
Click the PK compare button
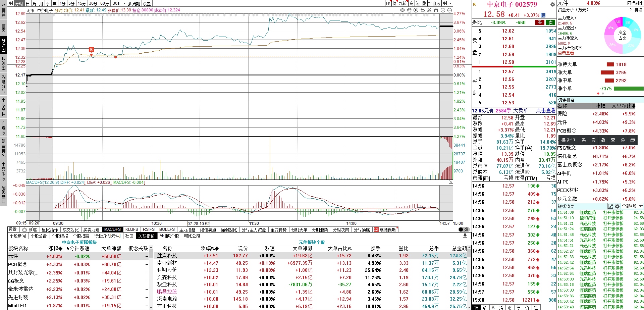coord(388,3)
